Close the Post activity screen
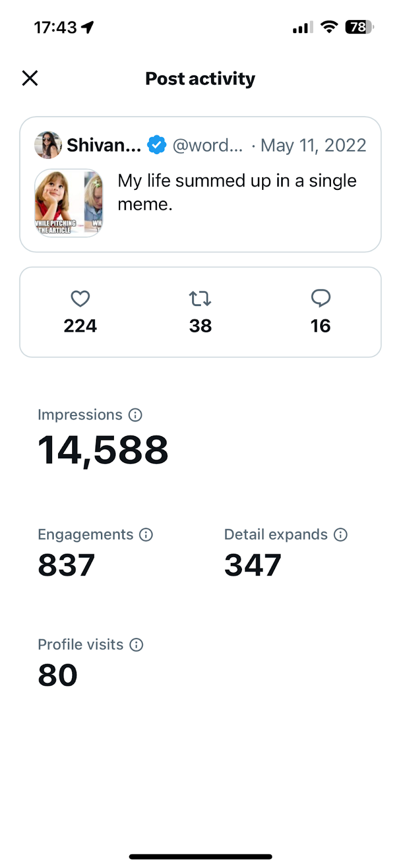401x868 pixels. tap(30, 78)
